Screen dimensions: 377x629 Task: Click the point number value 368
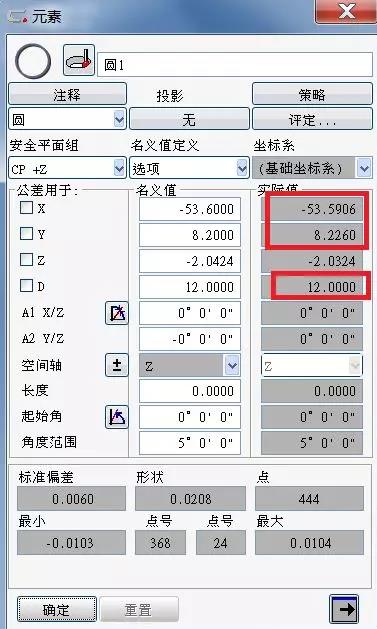[x=160, y=543]
